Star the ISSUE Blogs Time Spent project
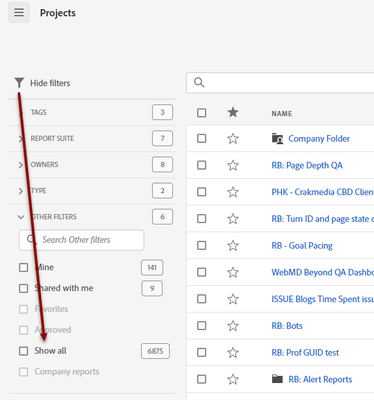Viewport: 374px width, 400px height. tap(233, 299)
